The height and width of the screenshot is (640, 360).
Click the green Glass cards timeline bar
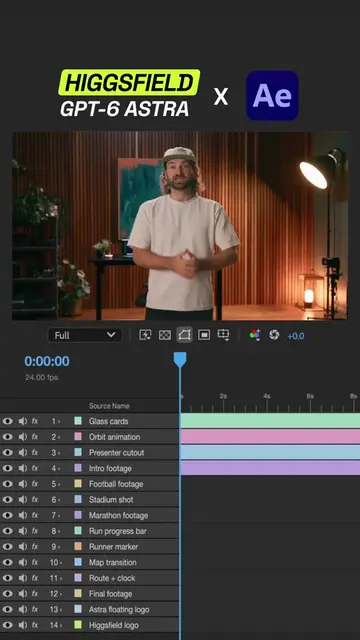pos(270,421)
